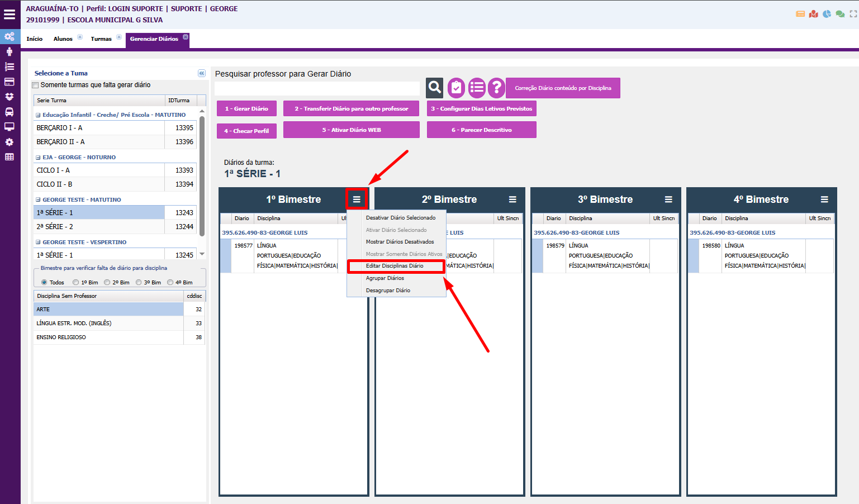Open the purple question mark help icon
This screenshot has width=859, height=504.
coord(496,88)
